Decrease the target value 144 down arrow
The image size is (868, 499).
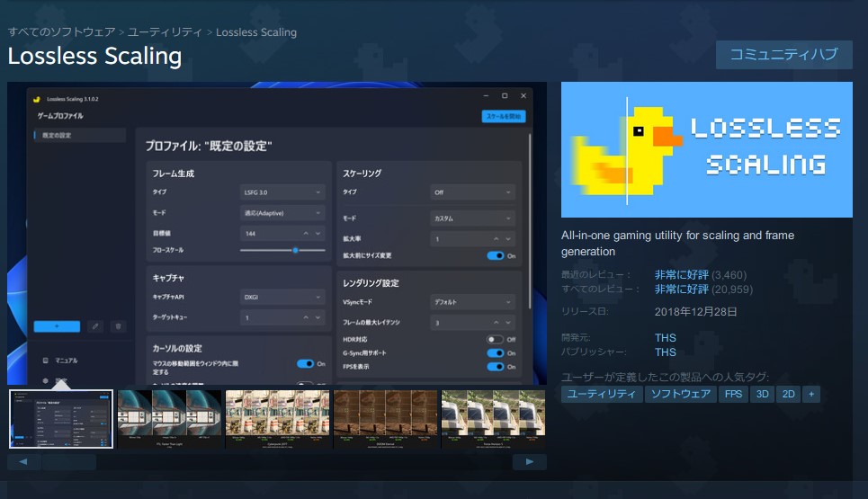[318, 234]
